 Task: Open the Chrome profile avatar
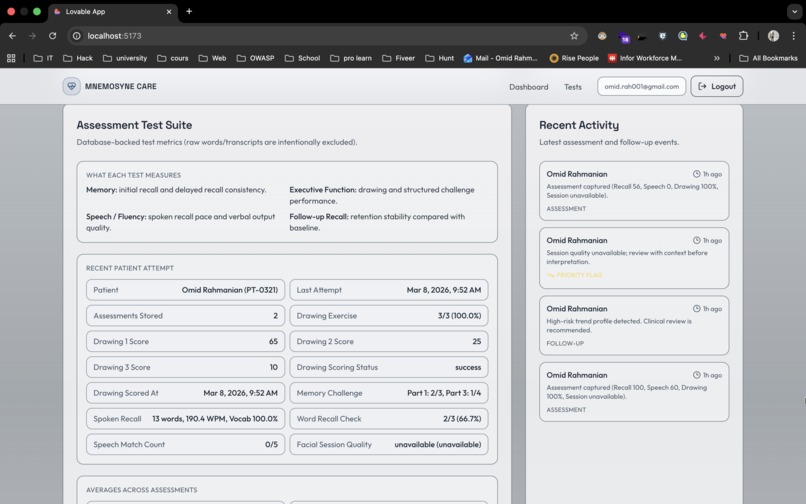coord(773,36)
